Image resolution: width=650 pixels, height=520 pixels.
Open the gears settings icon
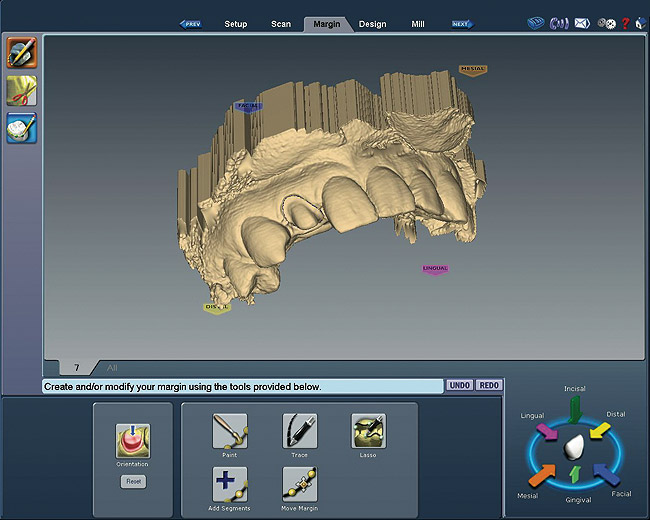[606, 23]
